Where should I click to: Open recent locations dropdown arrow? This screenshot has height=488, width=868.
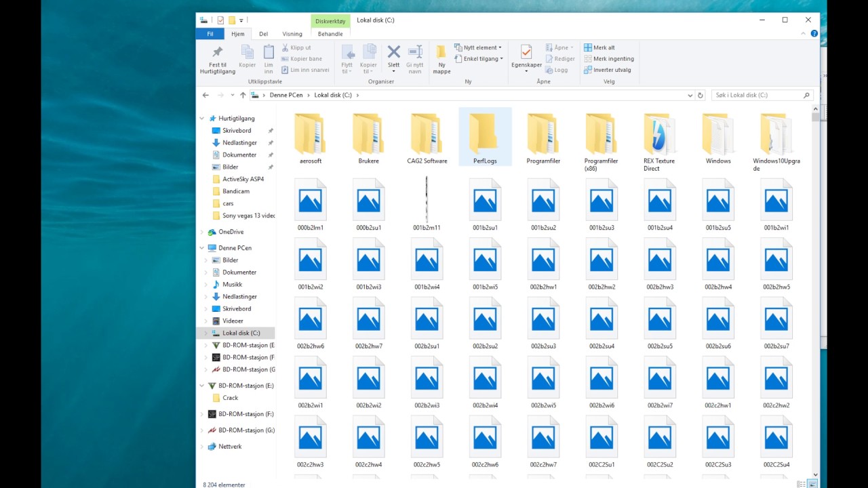point(233,96)
